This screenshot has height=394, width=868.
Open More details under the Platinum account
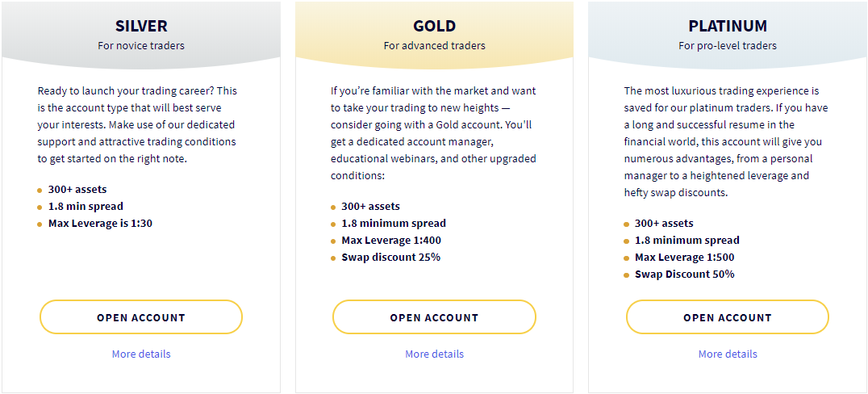point(728,354)
